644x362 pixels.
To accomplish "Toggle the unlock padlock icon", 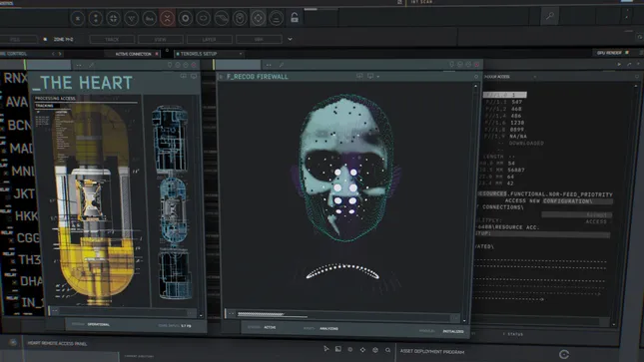I will [295, 17].
